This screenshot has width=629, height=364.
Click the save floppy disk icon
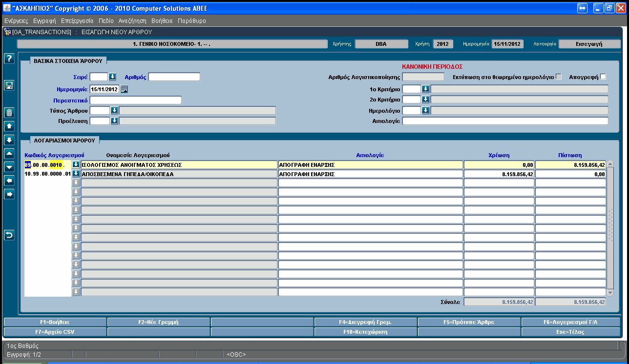click(9, 85)
